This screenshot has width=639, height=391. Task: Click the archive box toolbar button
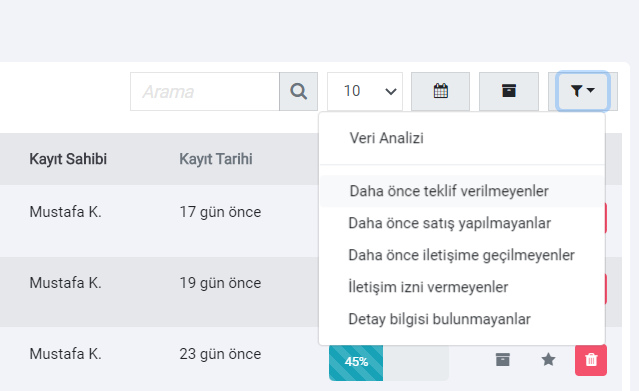click(x=509, y=91)
